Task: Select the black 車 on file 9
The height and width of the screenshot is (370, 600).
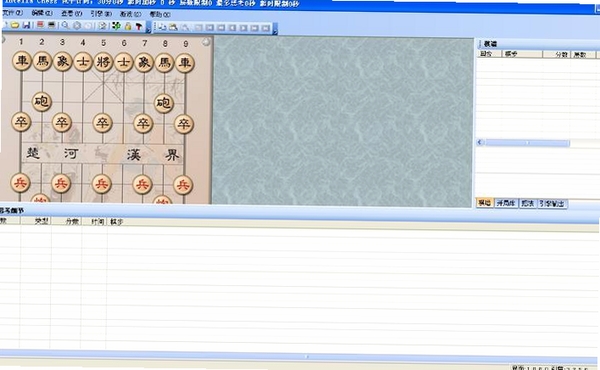Action: coord(185,63)
